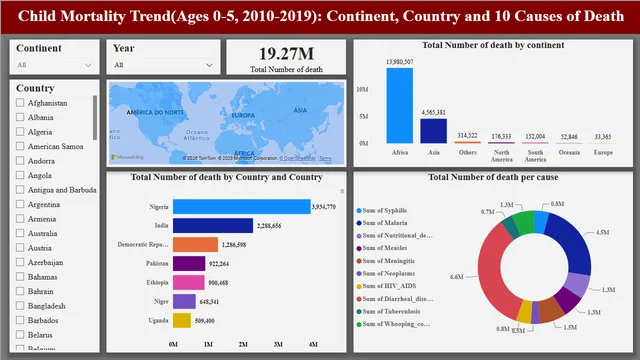Open the Terms link on map
The image size is (640, 360).
point(325,158)
